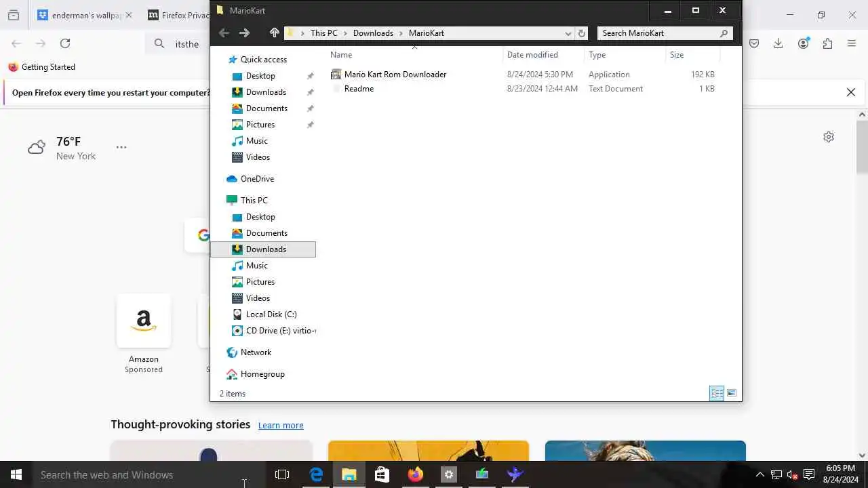868x488 pixels.
Task: Click Search the web and Windows box
Action: pyautogui.click(x=149, y=474)
